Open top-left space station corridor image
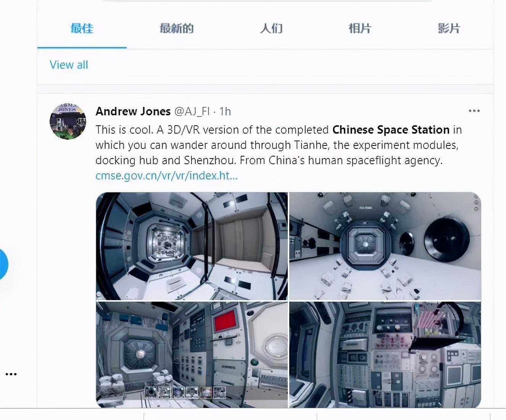 192,246
